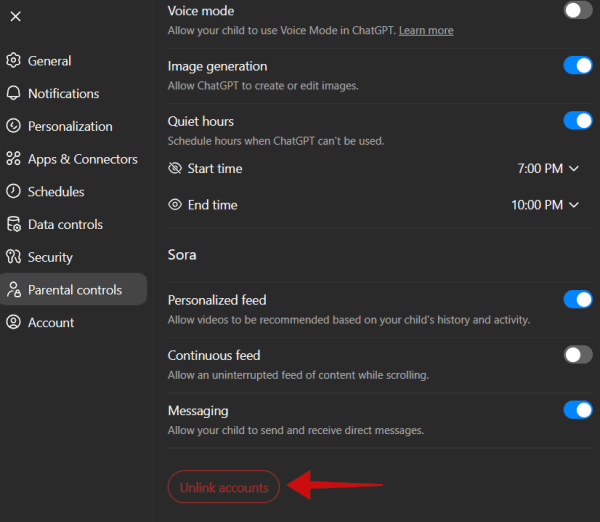Image resolution: width=600 pixels, height=522 pixels.
Task: Open the Parental controls tab
Action: coord(74,290)
